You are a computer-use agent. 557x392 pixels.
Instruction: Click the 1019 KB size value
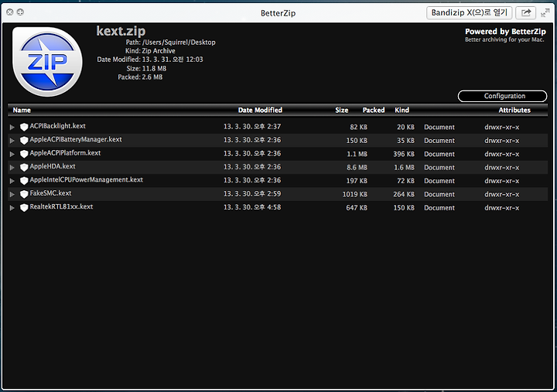pyautogui.click(x=355, y=195)
